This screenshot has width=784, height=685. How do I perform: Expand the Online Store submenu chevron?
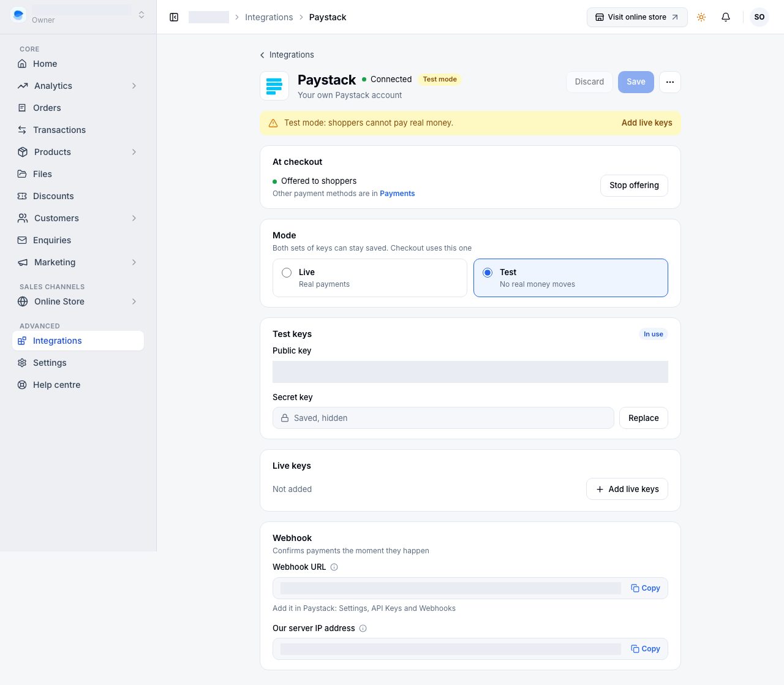click(134, 301)
